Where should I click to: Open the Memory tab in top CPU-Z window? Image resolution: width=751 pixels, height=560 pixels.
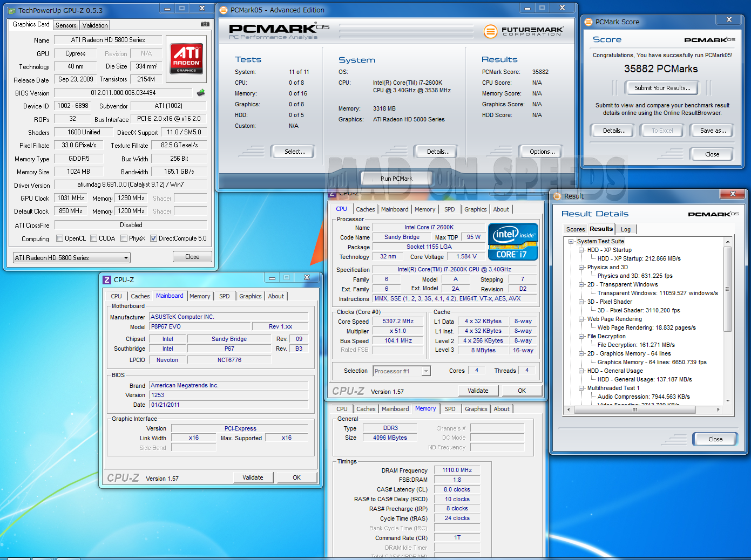coord(425,209)
